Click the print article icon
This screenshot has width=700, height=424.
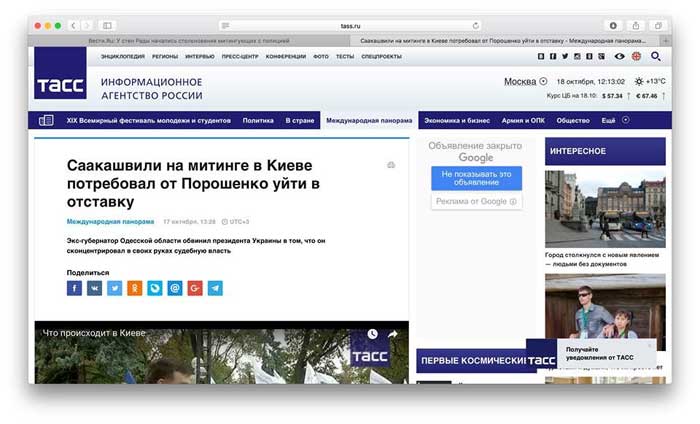(391, 165)
